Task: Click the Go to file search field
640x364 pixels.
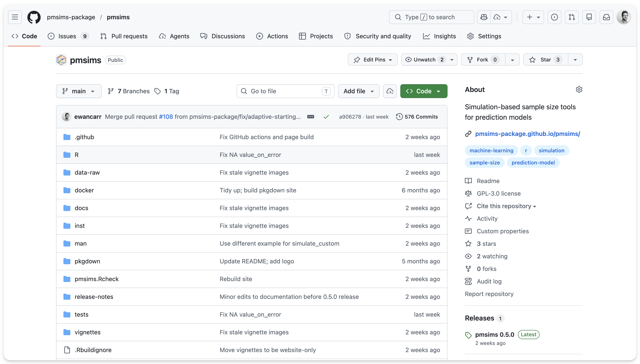Action: click(285, 91)
